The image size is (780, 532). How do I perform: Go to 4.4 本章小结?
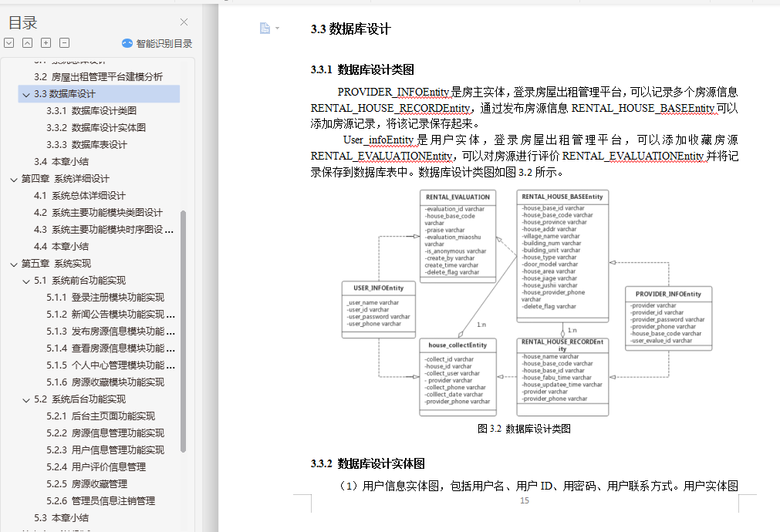(61, 246)
